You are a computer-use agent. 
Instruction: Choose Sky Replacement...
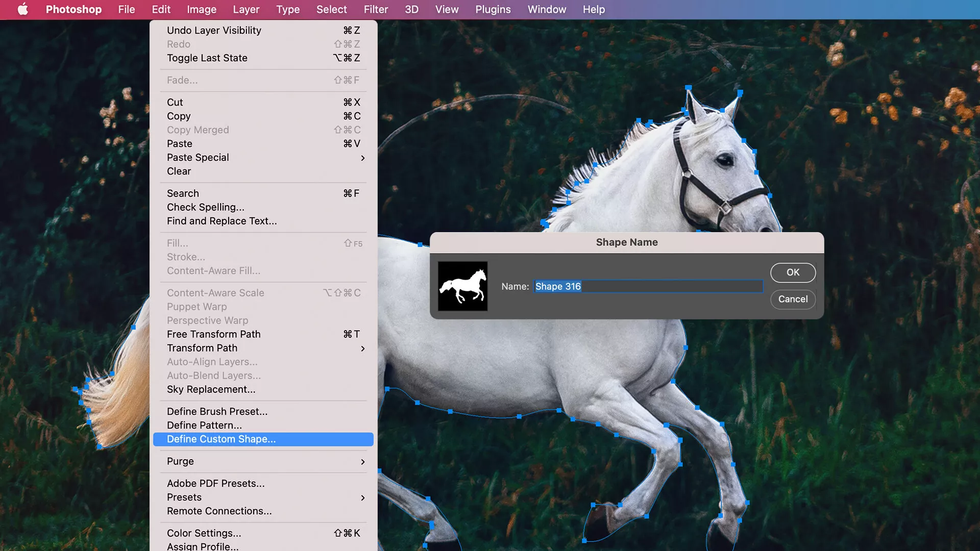coord(263,389)
